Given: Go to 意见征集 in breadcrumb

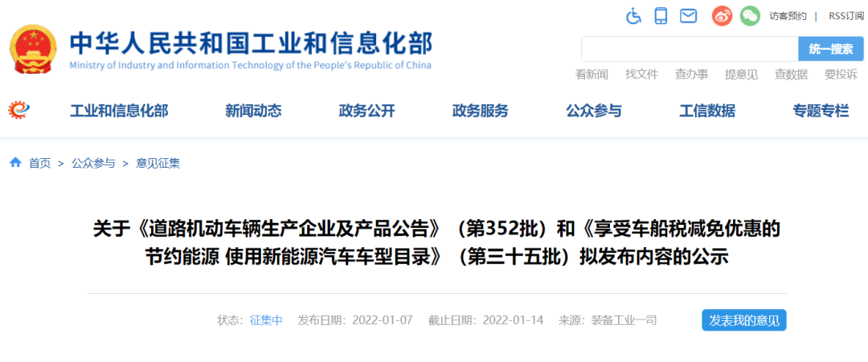Looking at the screenshot, I should [x=158, y=163].
